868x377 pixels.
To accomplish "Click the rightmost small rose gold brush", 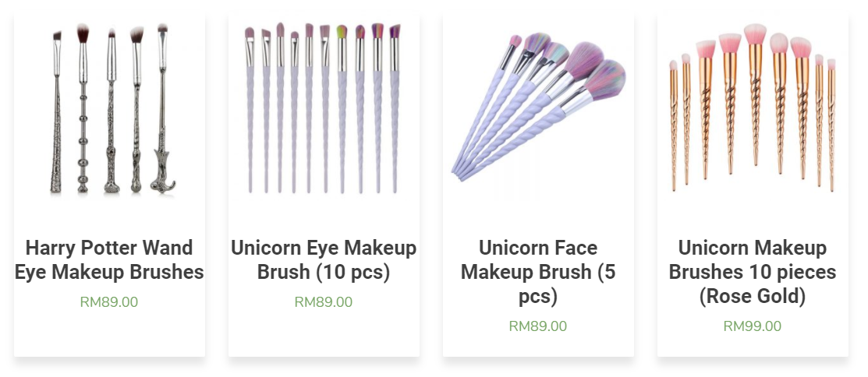I will (x=831, y=125).
